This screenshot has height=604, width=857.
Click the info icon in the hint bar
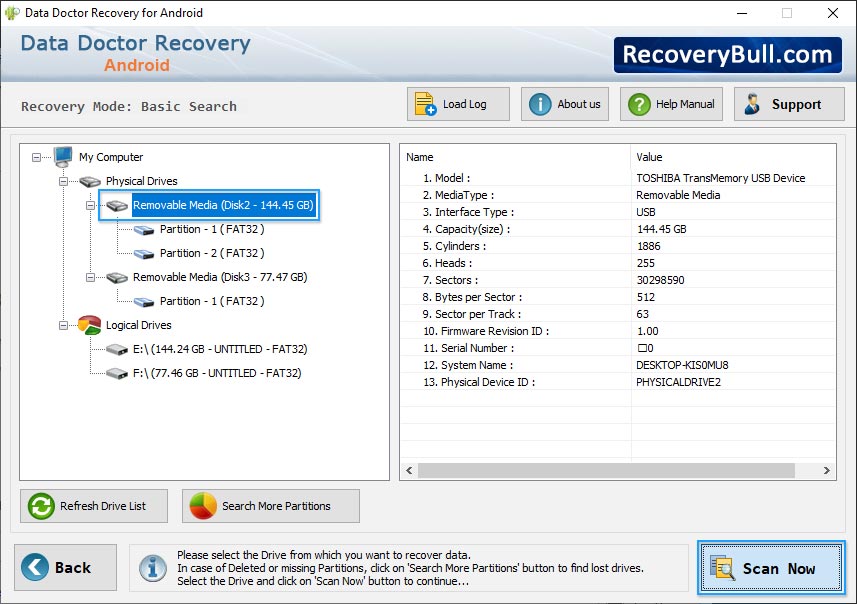click(153, 568)
